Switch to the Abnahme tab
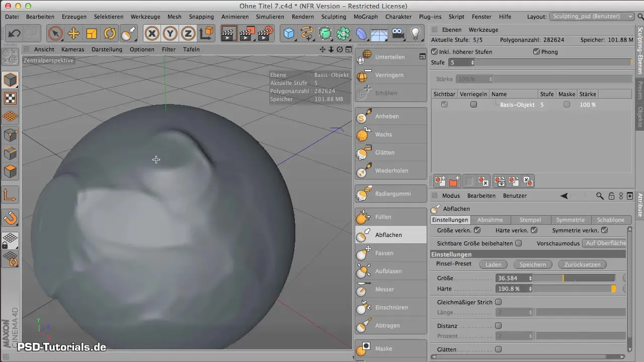This screenshot has height=362, width=644. 490,220
